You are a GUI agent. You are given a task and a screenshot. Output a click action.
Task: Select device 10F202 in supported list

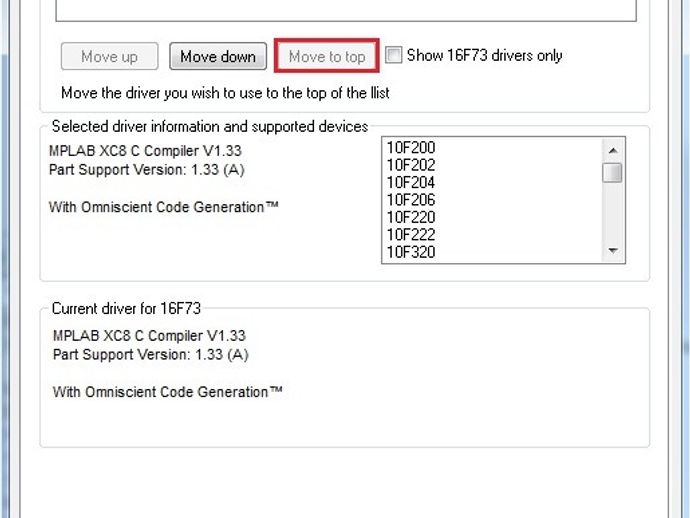coord(411,165)
